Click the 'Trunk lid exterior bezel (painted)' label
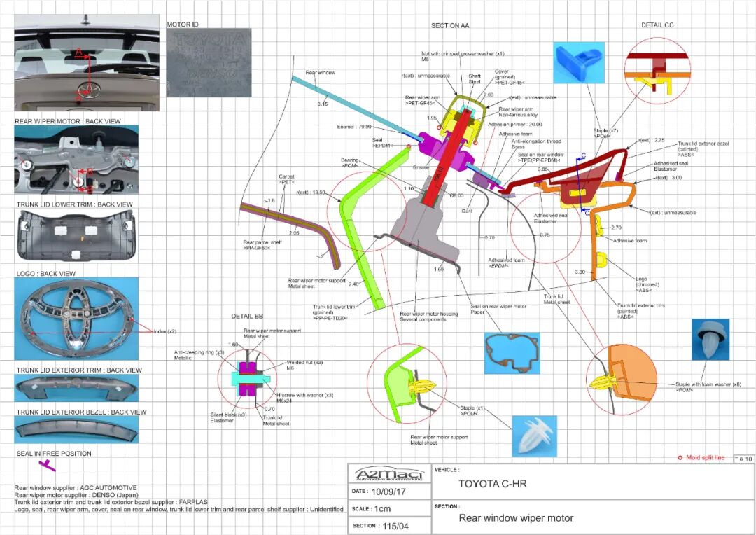This screenshot has height=535, width=756. [703, 149]
